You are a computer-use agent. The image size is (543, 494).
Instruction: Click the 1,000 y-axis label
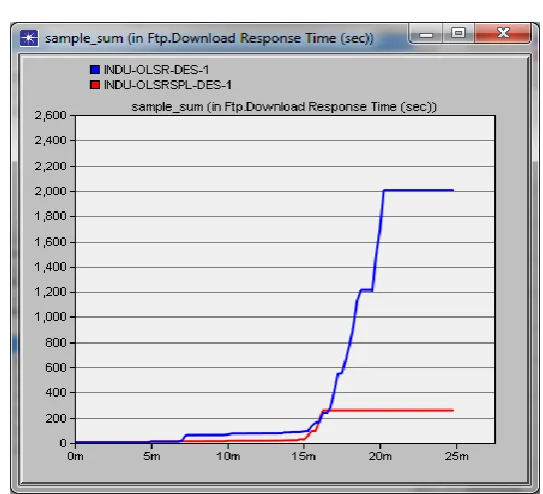point(50,317)
